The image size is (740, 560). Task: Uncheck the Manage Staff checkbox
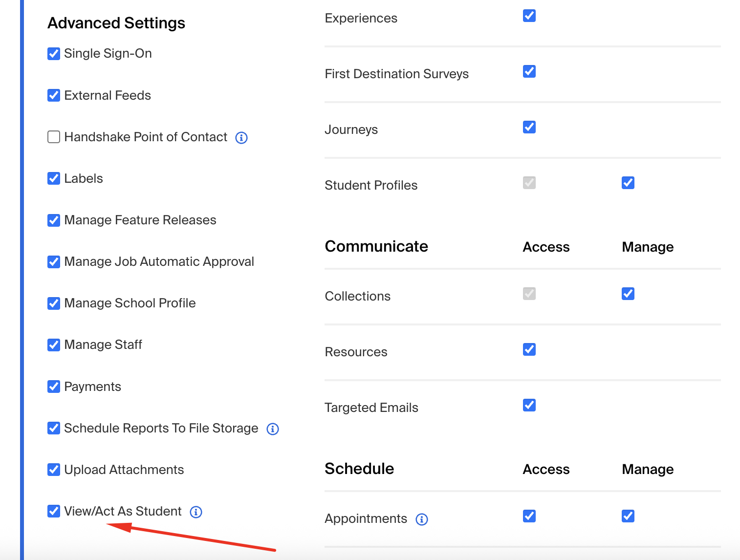[x=54, y=345]
